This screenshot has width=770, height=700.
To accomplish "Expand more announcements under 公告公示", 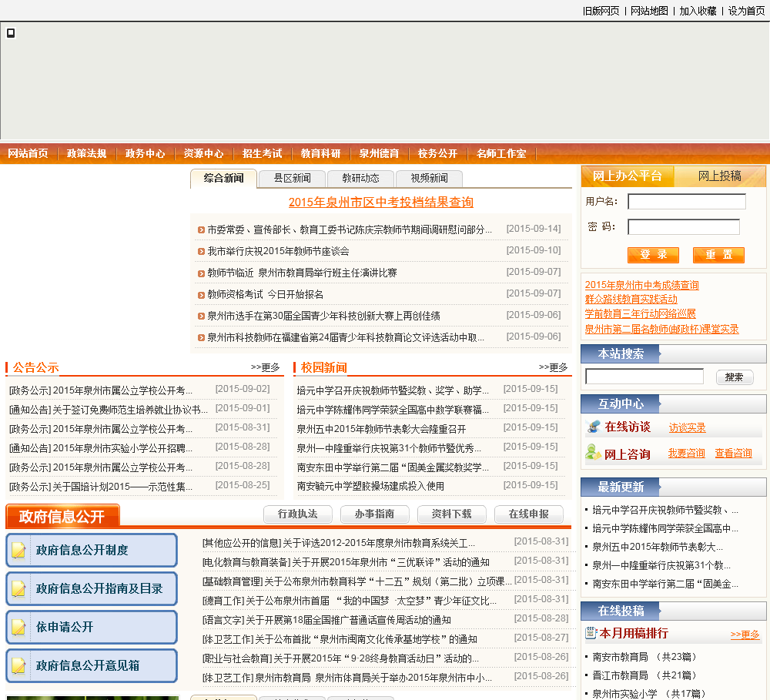I will click(266, 367).
